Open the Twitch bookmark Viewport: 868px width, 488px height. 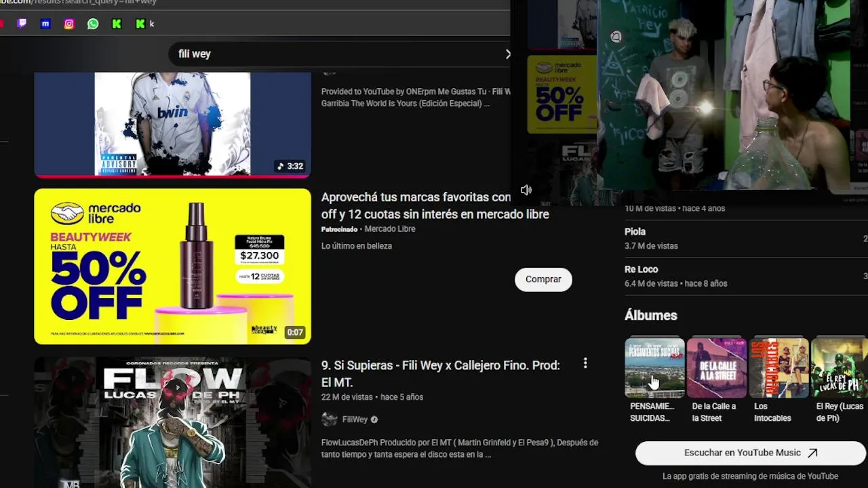pyautogui.click(x=22, y=24)
